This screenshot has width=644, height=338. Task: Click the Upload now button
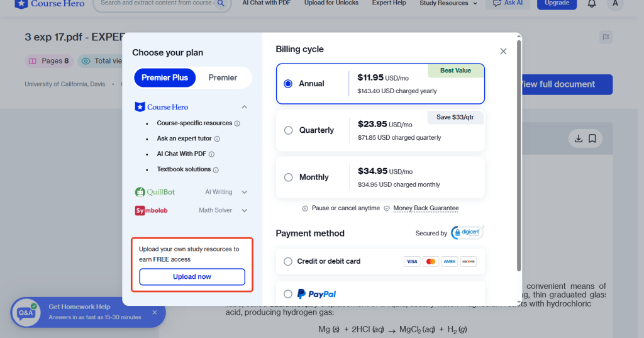pos(192,277)
